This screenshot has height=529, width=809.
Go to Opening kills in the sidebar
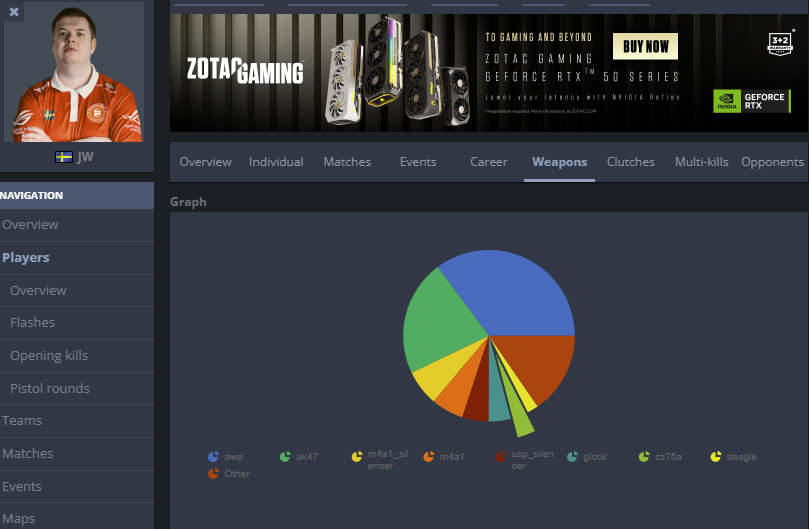click(77, 356)
